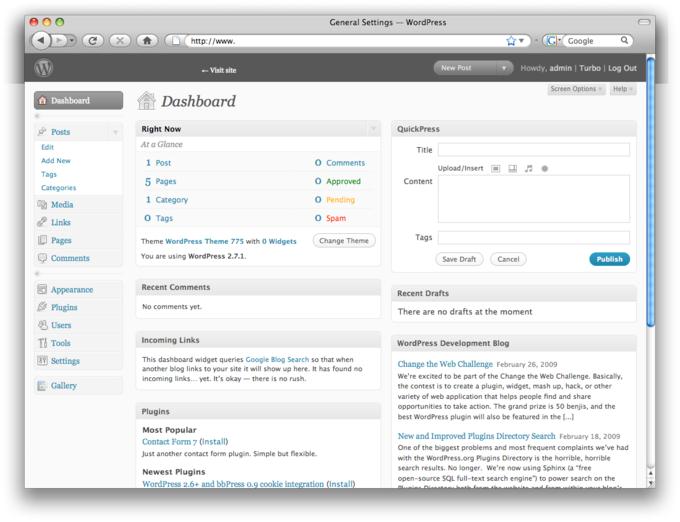
Task: Click Log Out link
Action: pyautogui.click(x=622, y=68)
